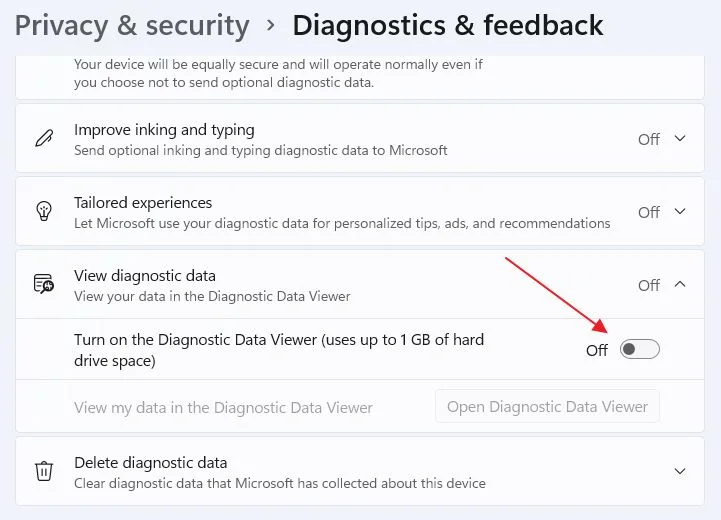Screen dimensions: 721x520
Task: Collapse the View diagnostic data section chevron
Action: (x=680, y=284)
